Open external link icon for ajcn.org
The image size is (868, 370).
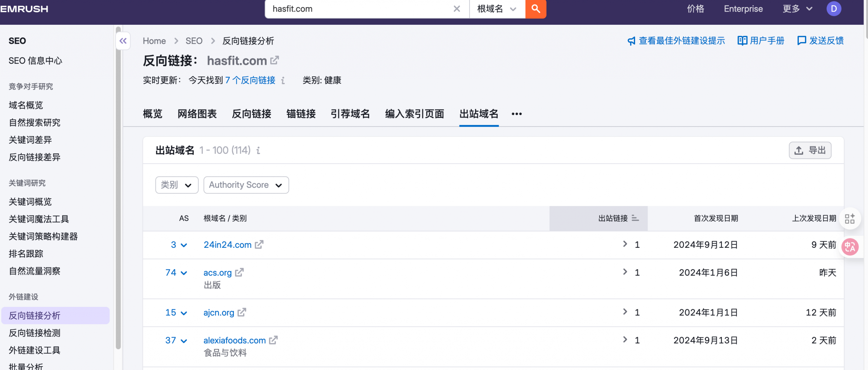coord(242,312)
